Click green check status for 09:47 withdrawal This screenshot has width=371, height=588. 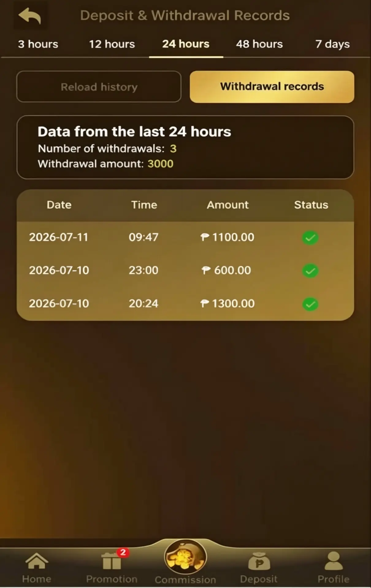point(310,238)
